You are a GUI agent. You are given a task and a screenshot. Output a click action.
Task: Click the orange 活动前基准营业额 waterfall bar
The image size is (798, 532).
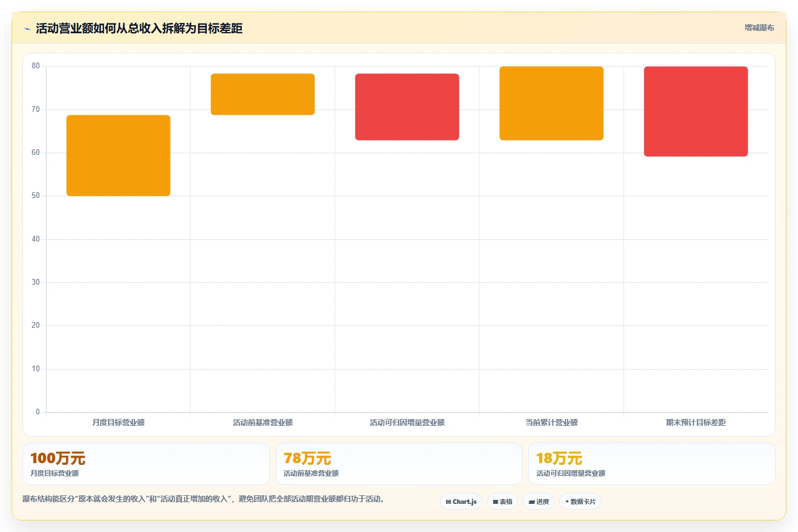pyautogui.click(x=262, y=94)
